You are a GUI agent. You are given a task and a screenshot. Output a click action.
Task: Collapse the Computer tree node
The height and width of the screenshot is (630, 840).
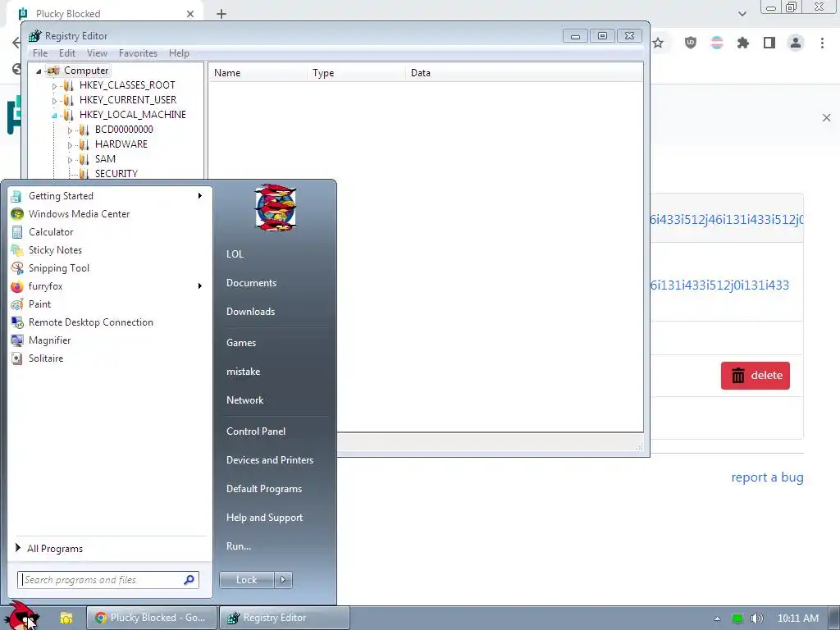click(39, 71)
